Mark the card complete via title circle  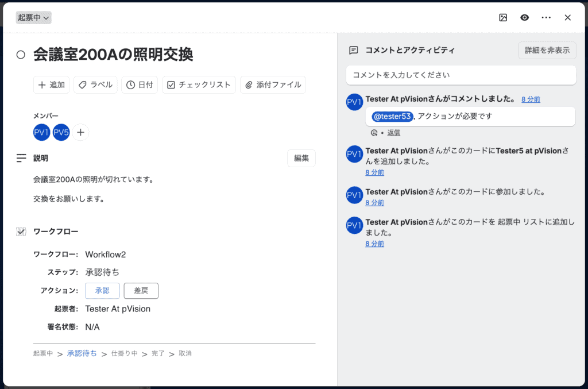[21, 55]
